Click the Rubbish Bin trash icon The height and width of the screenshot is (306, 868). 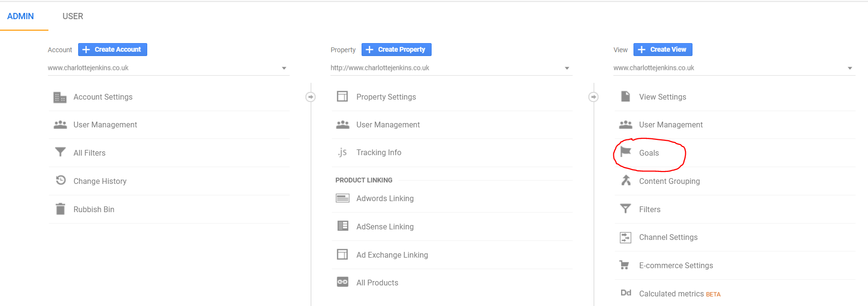tap(60, 209)
